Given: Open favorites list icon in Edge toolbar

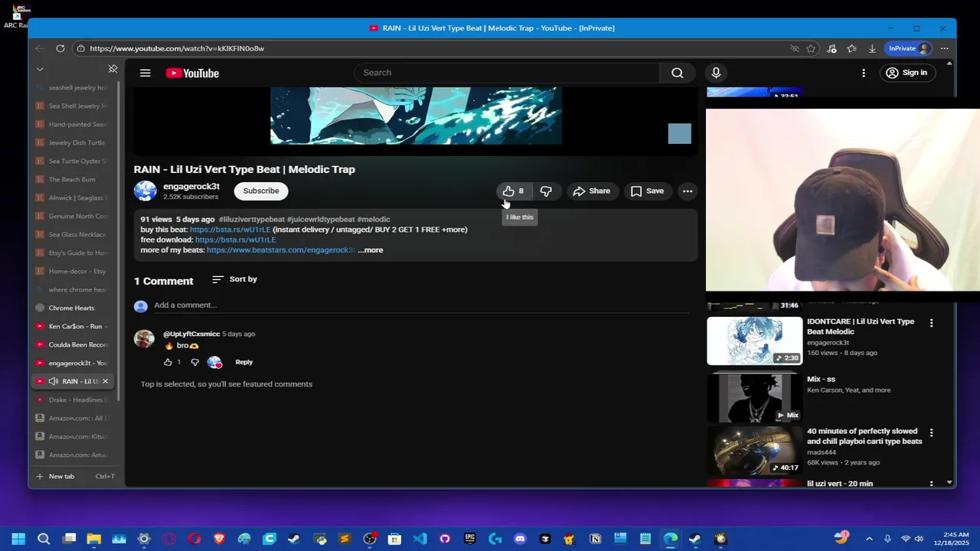Looking at the screenshot, I should tap(852, 48).
